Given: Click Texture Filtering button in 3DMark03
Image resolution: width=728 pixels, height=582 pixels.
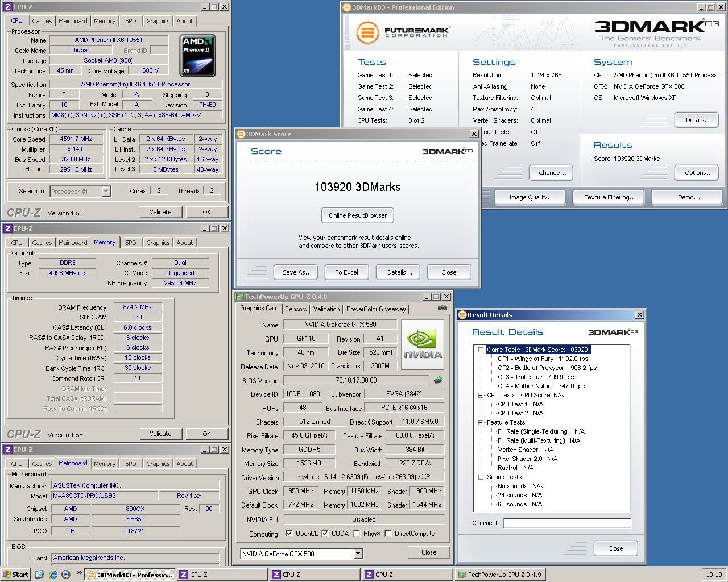Looking at the screenshot, I should pos(610,197).
